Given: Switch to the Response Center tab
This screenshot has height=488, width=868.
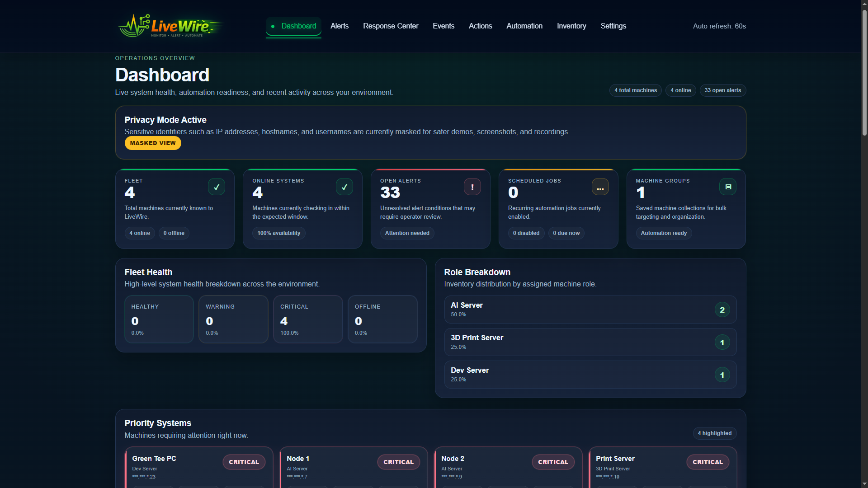Looking at the screenshot, I should click(391, 26).
